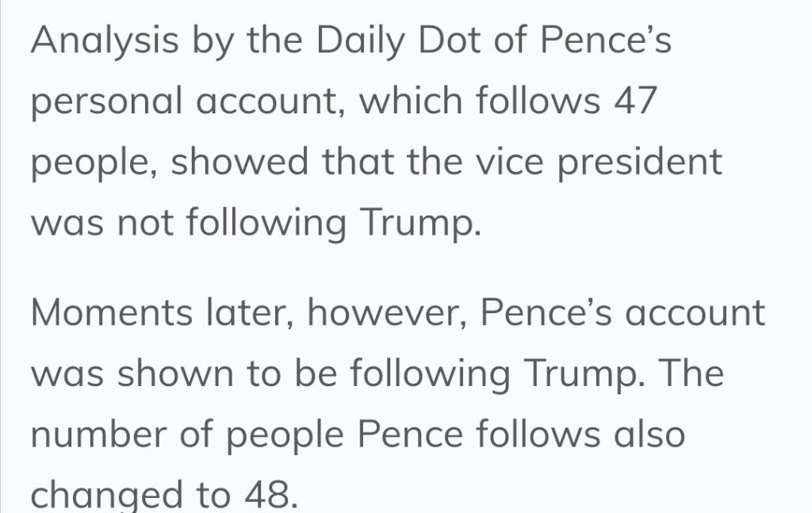Click the words "was shown"
This screenshot has width=812, height=513.
click(x=132, y=373)
